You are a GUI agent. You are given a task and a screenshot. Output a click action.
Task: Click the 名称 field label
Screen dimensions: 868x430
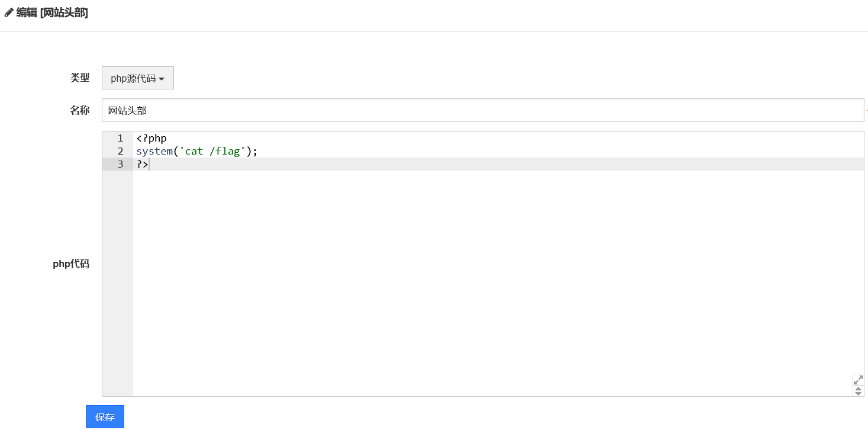coord(80,110)
